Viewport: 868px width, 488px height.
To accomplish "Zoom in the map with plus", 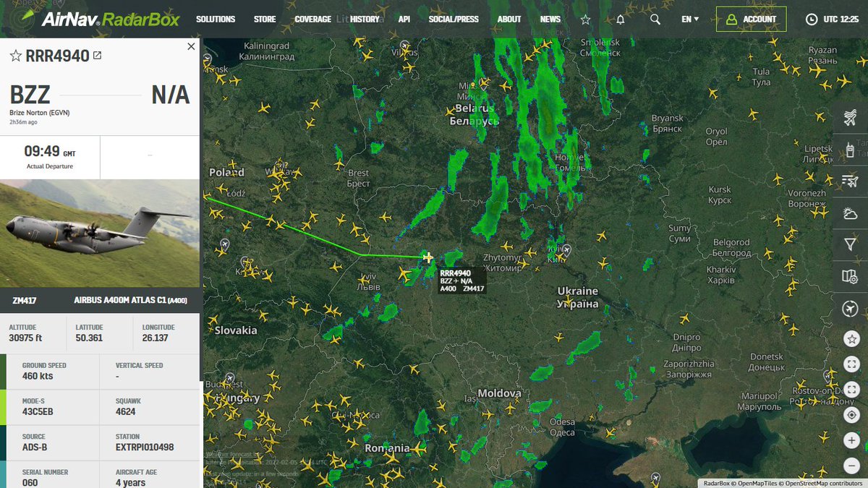I will [x=851, y=440].
